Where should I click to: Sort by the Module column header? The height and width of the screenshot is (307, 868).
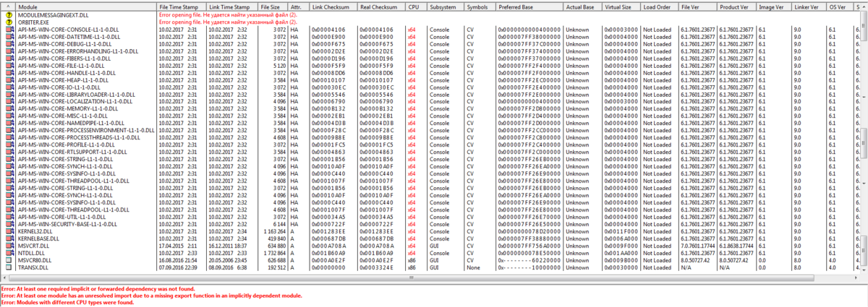tap(85, 6)
